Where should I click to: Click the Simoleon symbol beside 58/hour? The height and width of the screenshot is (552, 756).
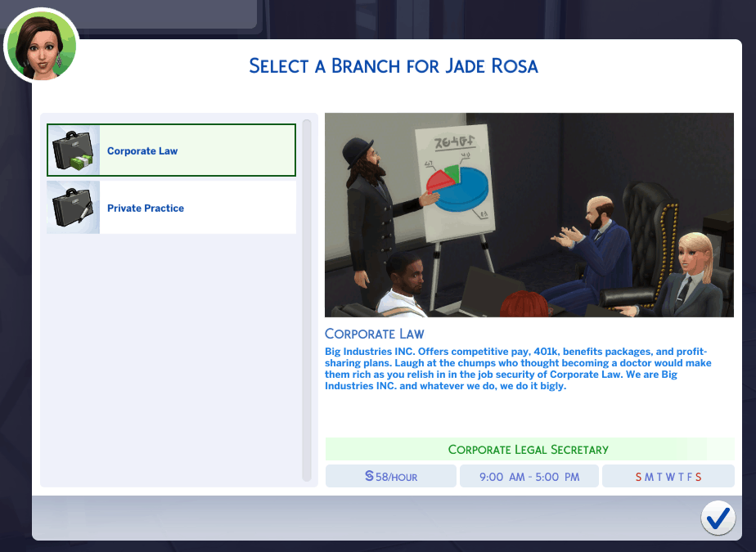(x=369, y=476)
